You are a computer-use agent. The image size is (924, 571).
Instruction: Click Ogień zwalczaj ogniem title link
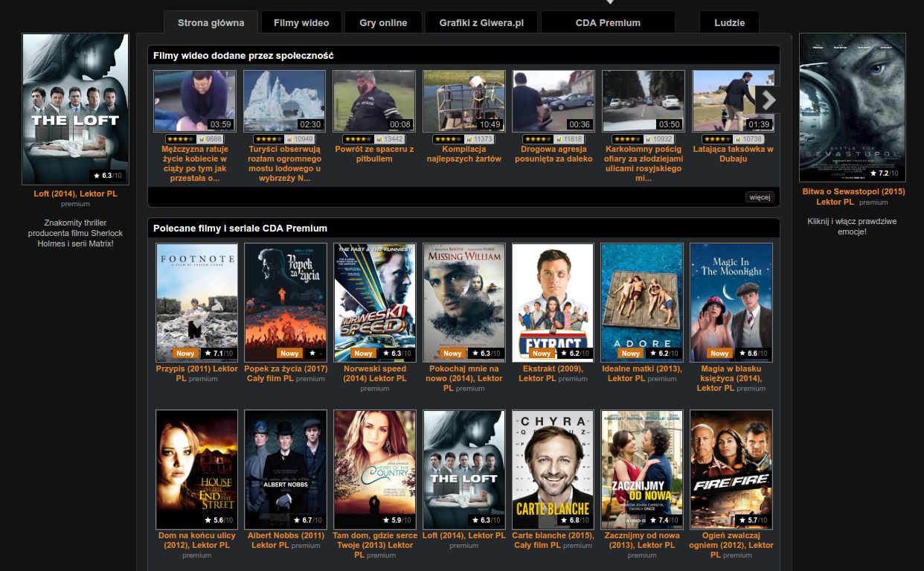click(x=731, y=545)
